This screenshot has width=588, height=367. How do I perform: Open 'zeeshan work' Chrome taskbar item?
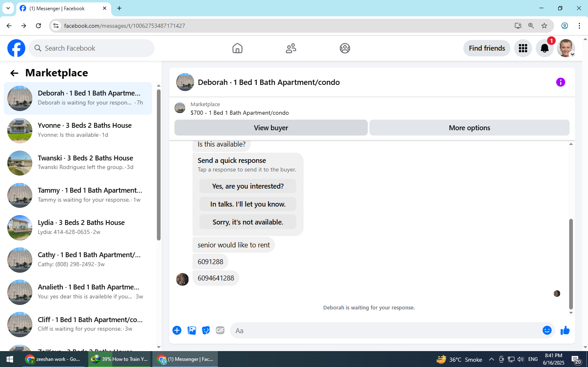(53, 359)
